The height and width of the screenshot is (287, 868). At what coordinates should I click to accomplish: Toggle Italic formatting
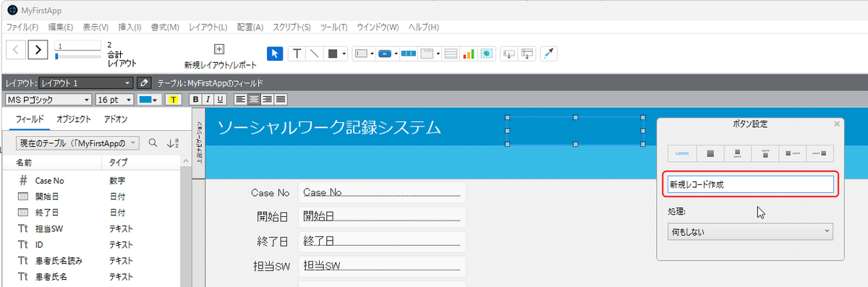pos(208,99)
